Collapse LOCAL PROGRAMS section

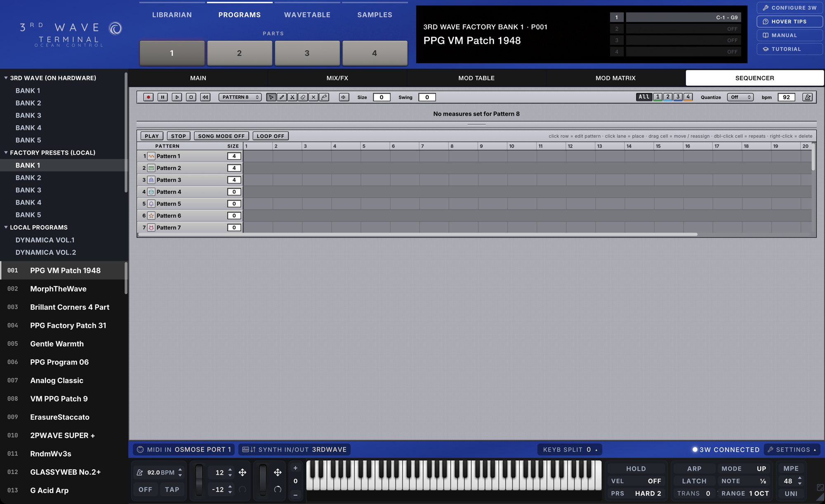tap(6, 227)
